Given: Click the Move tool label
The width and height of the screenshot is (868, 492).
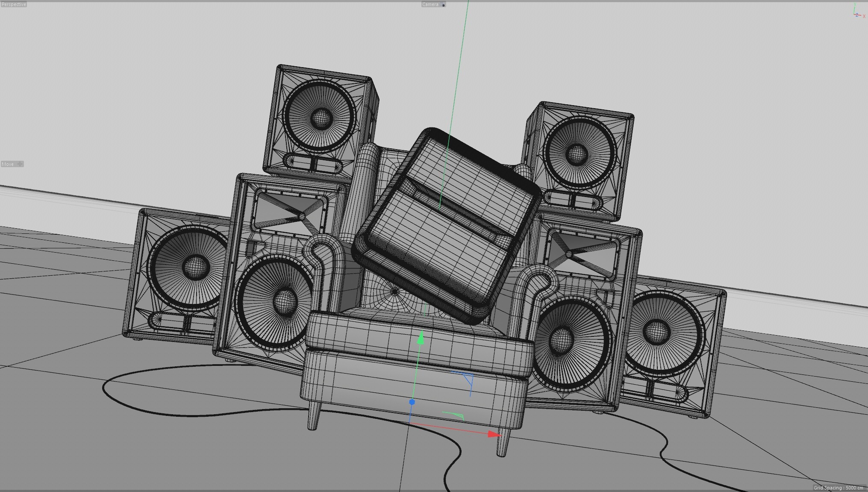Looking at the screenshot, I should (x=8, y=164).
